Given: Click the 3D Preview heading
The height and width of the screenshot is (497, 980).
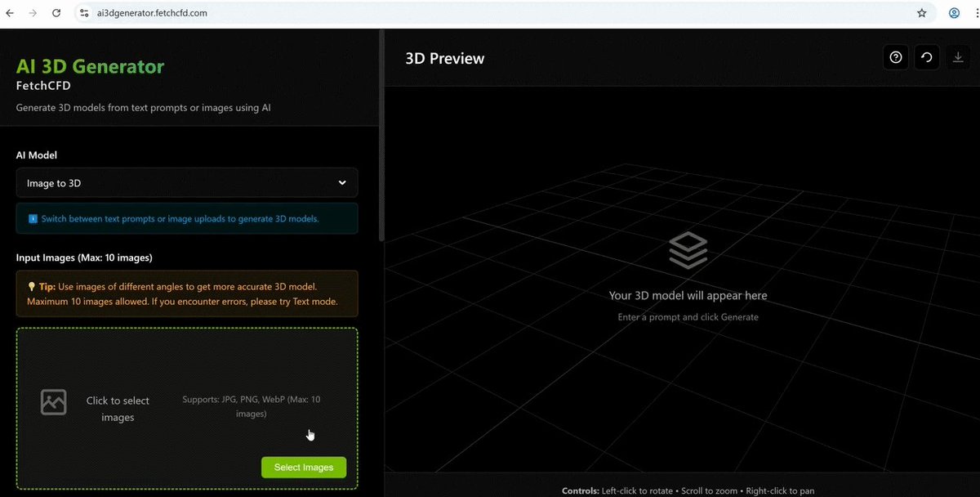Looking at the screenshot, I should (x=445, y=58).
